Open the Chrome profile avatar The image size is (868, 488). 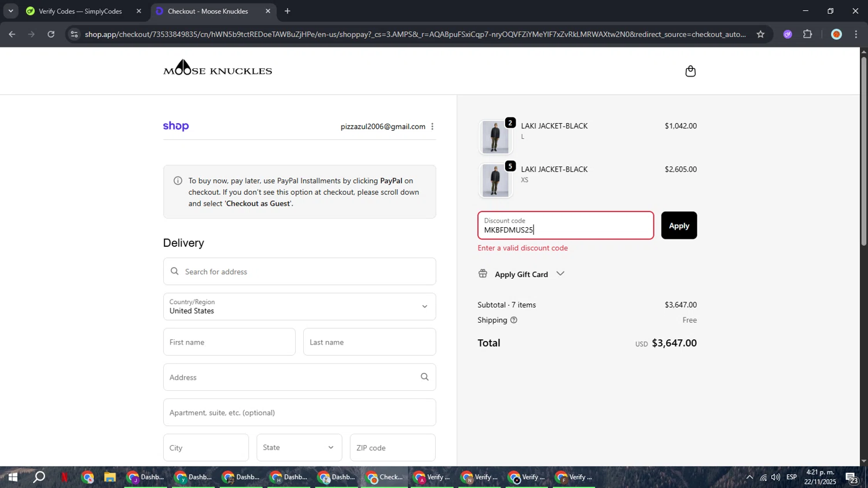pyautogui.click(x=836, y=34)
